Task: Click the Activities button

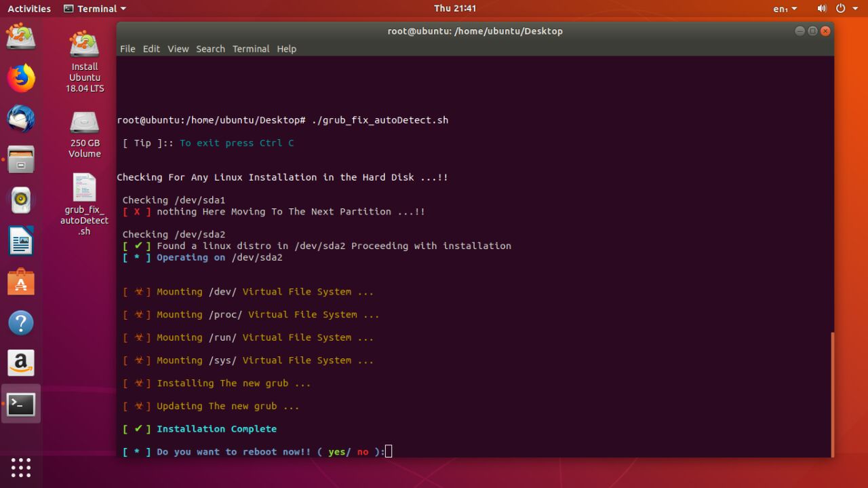Action: [x=29, y=9]
